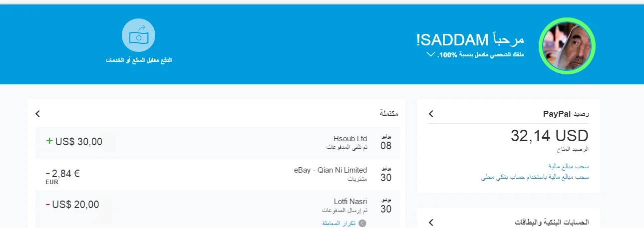
Task: Expand the profile completion 100% chevron
Action: pos(431,54)
